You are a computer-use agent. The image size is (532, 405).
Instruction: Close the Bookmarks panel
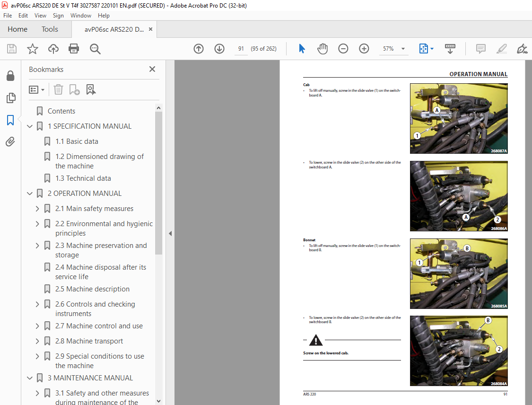(152, 69)
